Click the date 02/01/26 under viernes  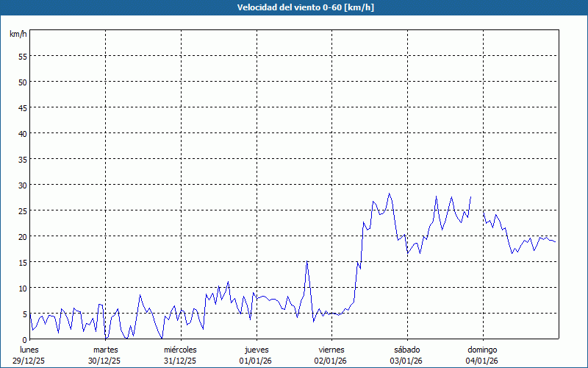coord(331,361)
